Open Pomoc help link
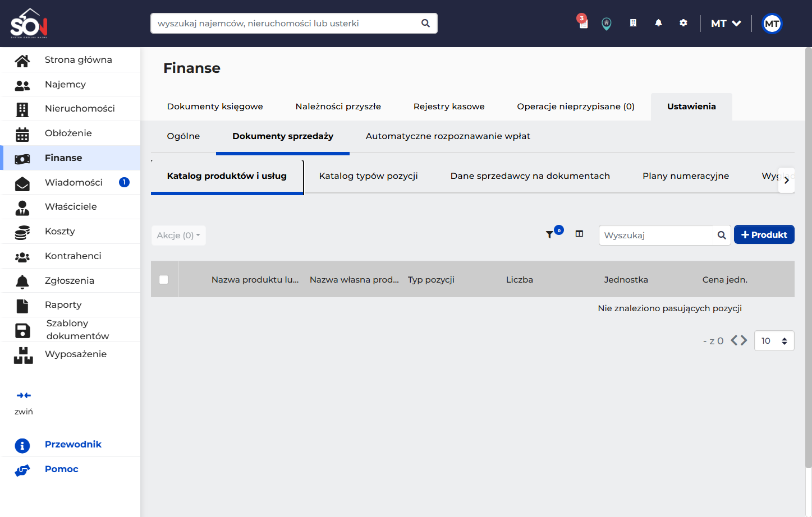Viewport: 812px width, 517px height. click(x=62, y=469)
